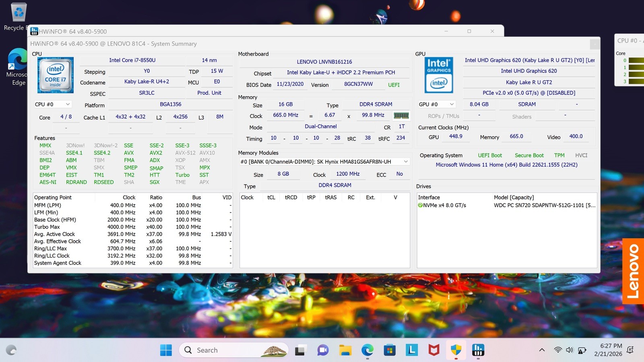Screen dimensions: 644x362
Task: Click the 8GCN37WW BIOS version value
Action: click(x=358, y=84)
